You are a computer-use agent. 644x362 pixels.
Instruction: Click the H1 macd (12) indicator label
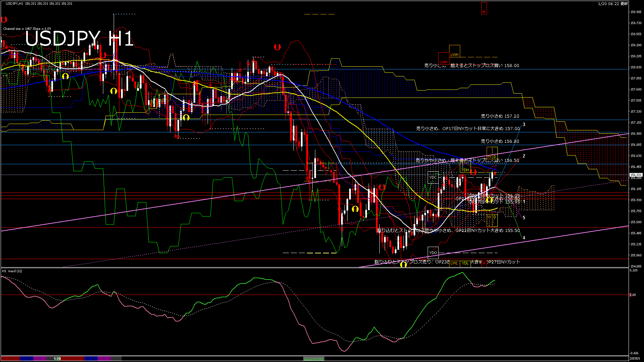12,271
